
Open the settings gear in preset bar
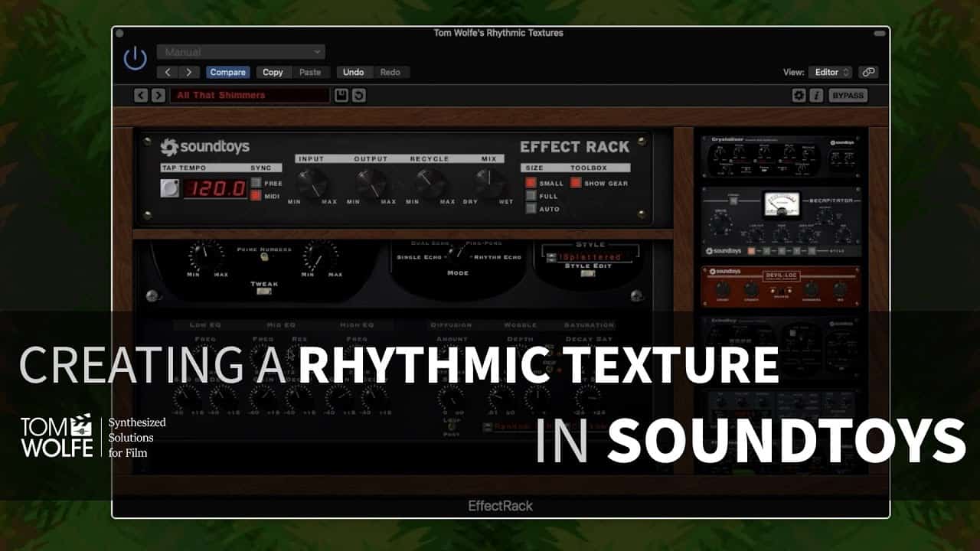[799, 96]
